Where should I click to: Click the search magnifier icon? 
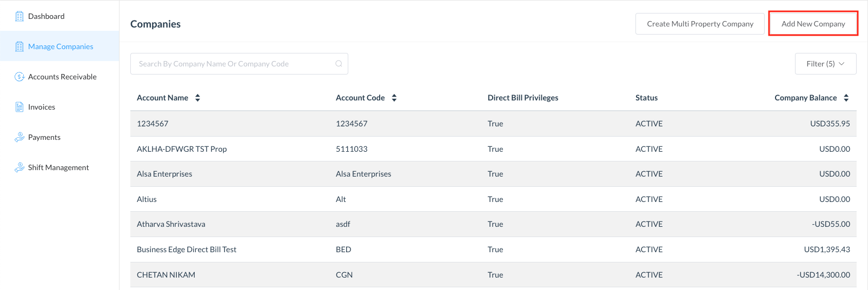pos(339,64)
